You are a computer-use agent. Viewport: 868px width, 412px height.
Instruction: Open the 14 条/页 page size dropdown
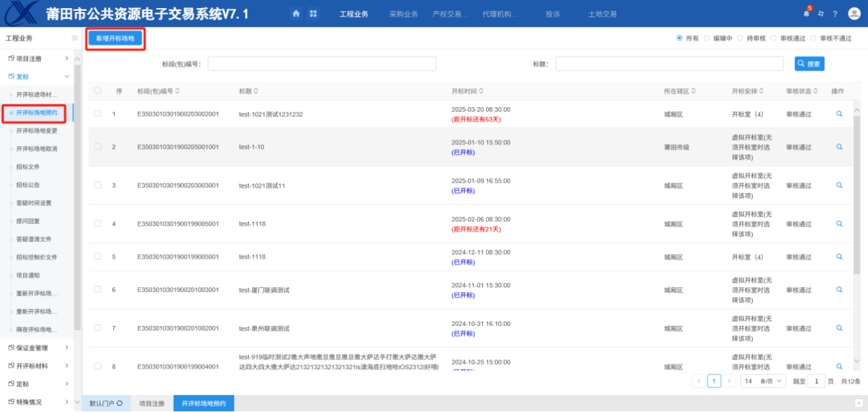[x=763, y=381]
